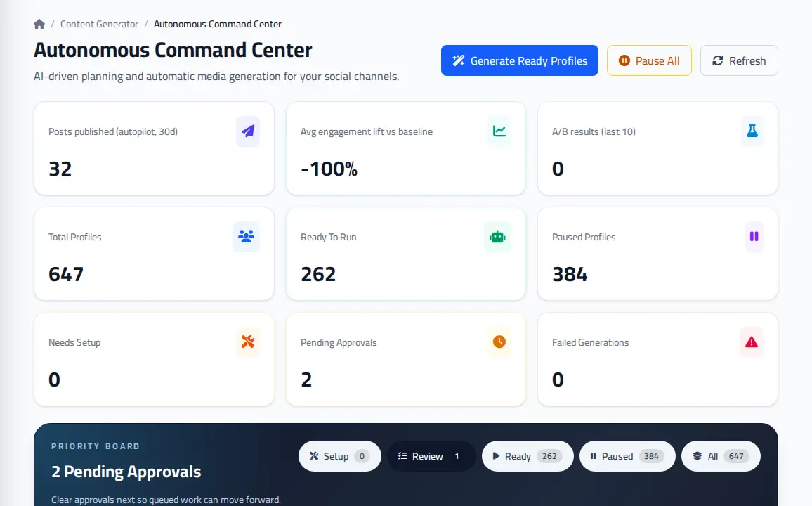Viewport: 812px width, 506px height.
Task: Click the line chart icon on engagement lift card
Action: (499, 131)
